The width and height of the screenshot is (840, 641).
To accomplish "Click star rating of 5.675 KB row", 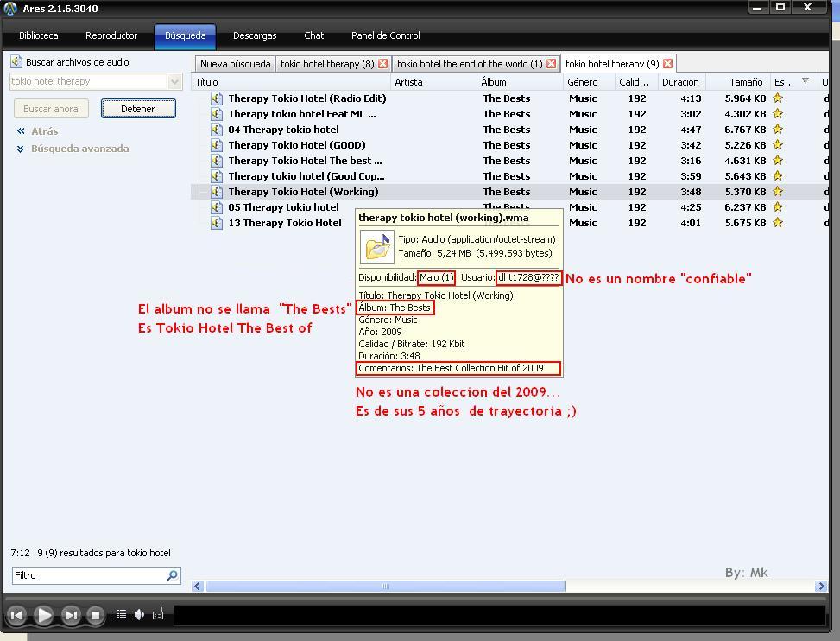I will [778, 222].
